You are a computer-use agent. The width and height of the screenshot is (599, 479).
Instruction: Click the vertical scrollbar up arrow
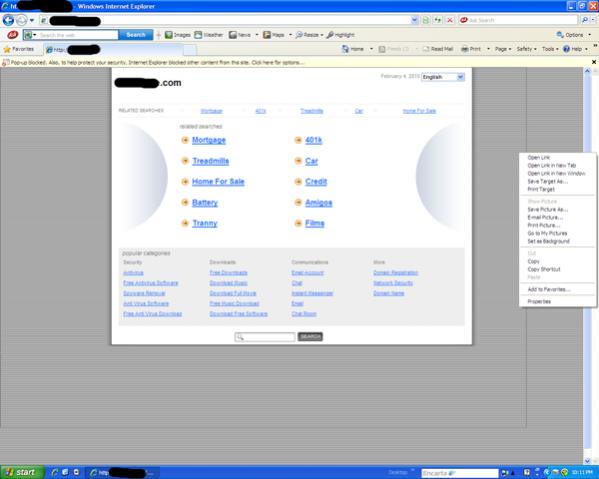[x=587, y=71]
